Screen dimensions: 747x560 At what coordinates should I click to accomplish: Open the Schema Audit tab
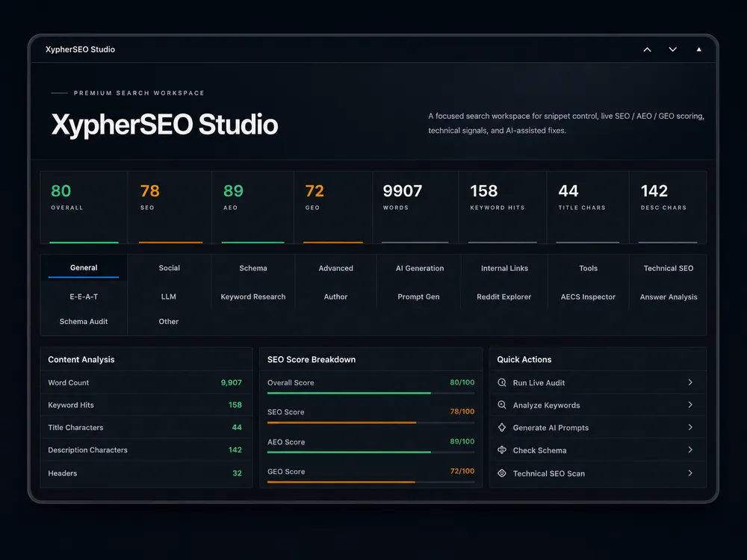(x=84, y=321)
